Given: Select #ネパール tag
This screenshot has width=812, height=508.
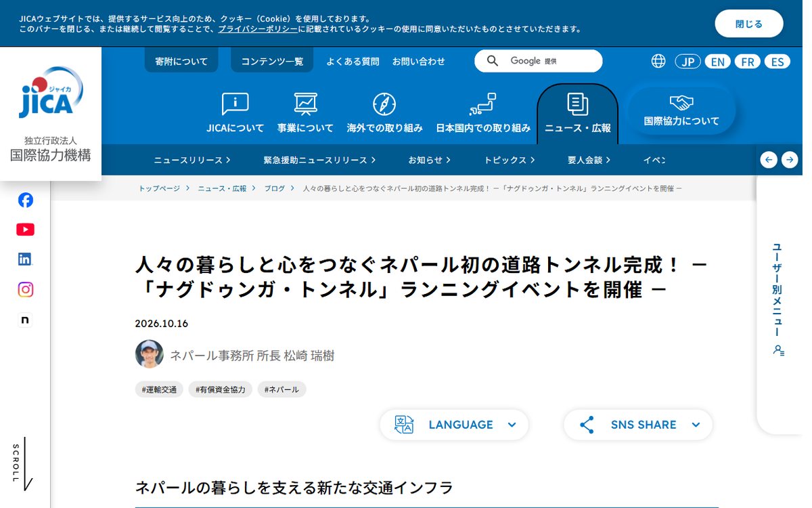Looking at the screenshot, I should (x=281, y=389).
